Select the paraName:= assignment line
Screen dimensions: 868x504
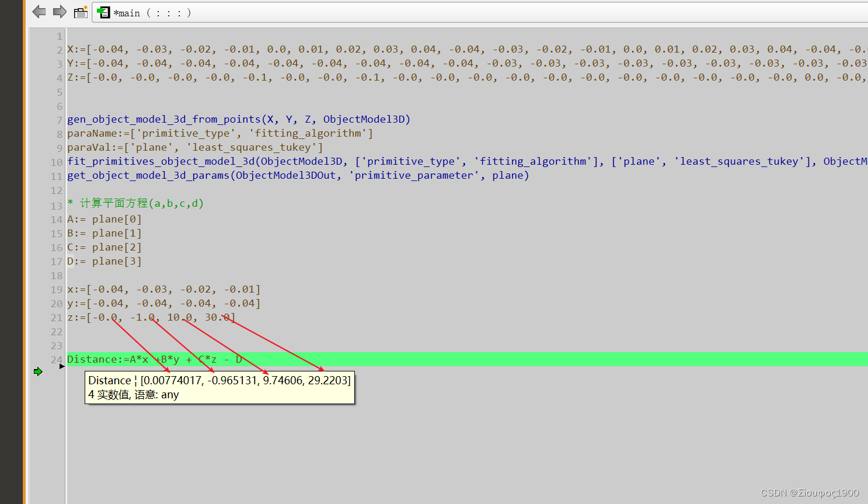[220, 133]
